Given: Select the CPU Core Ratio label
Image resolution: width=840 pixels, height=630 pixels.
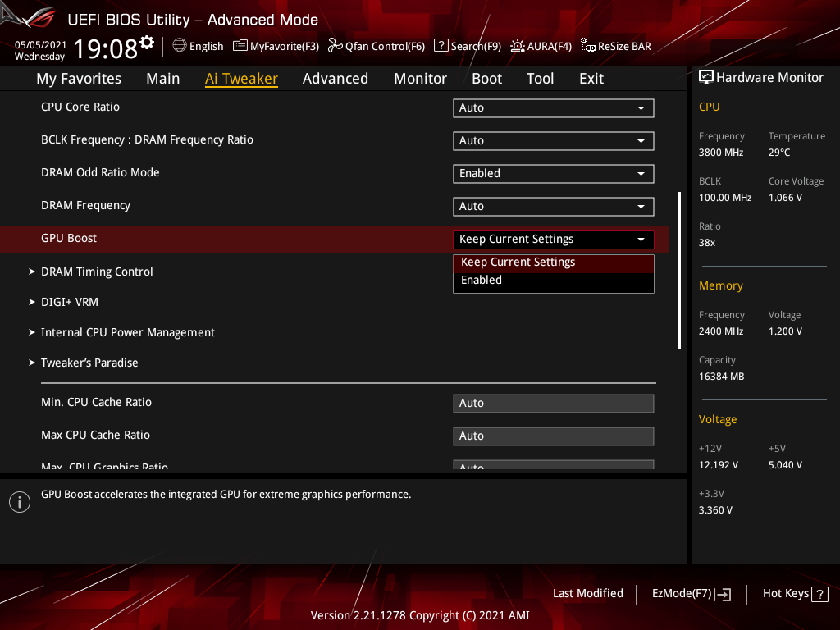Looking at the screenshot, I should tap(80, 107).
